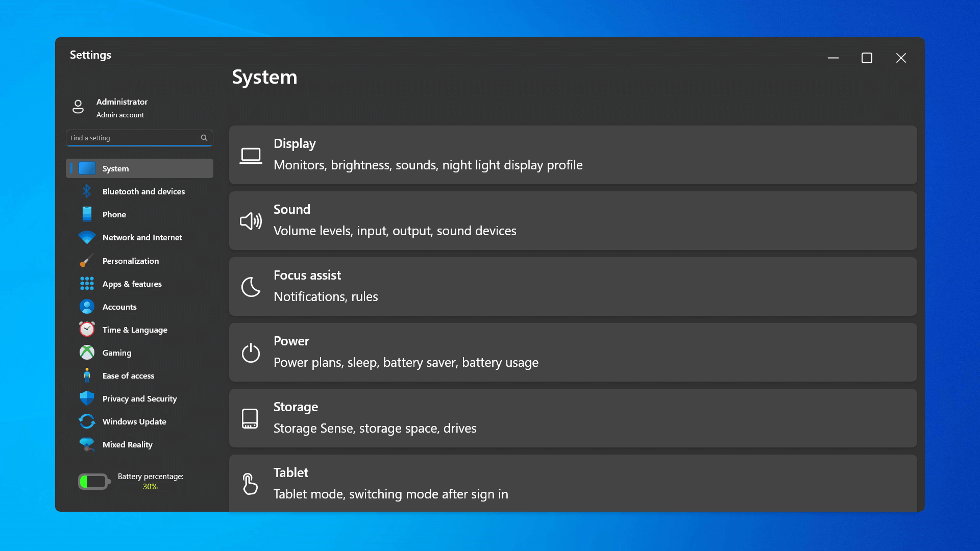Select Windows Update from sidebar
Image resolution: width=980 pixels, height=551 pixels.
pos(134,421)
